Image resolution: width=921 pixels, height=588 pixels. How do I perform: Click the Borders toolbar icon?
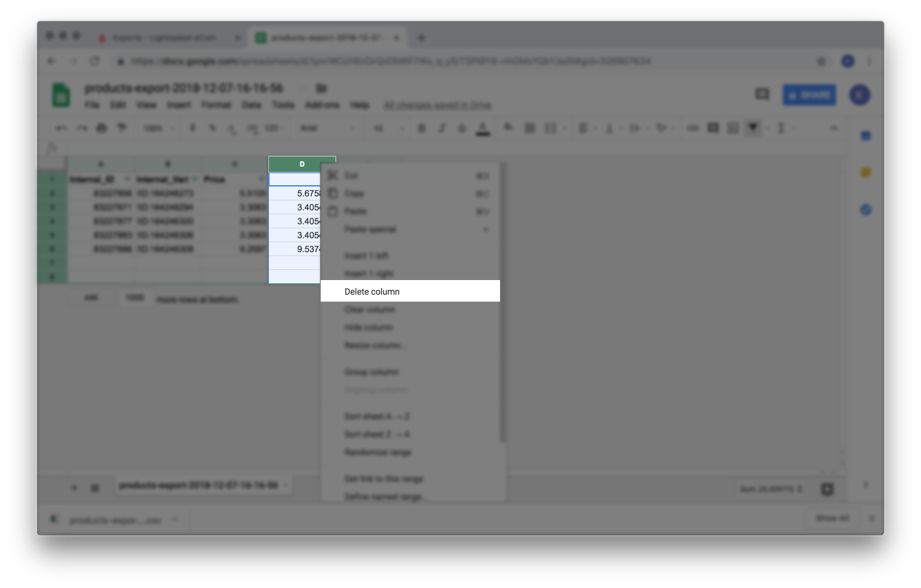pyautogui.click(x=530, y=128)
